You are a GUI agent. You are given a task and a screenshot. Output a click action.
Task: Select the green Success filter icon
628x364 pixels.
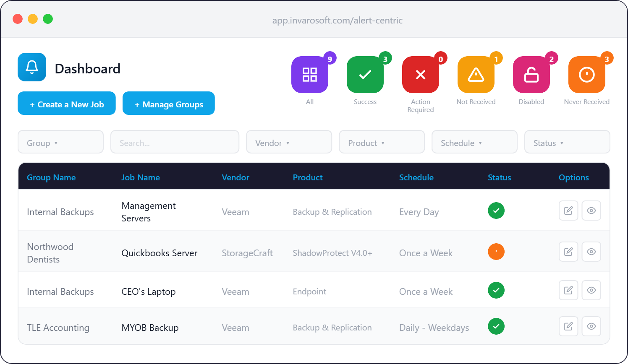pyautogui.click(x=365, y=75)
